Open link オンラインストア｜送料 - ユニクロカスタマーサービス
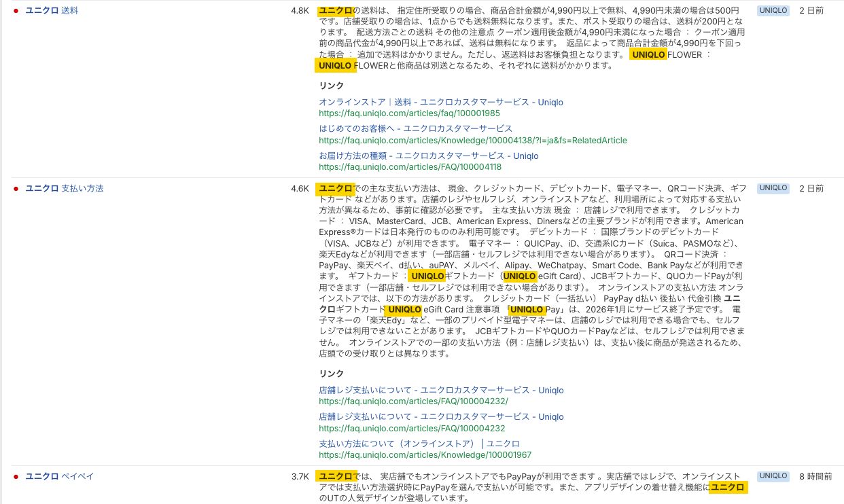844x504 pixels. click(441, 102)
